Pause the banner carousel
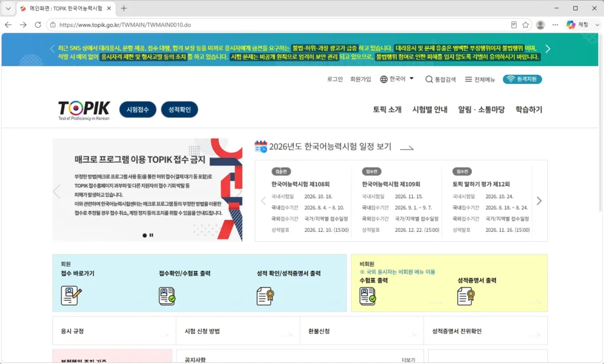The image size is (604, 364). coord(152,235)
